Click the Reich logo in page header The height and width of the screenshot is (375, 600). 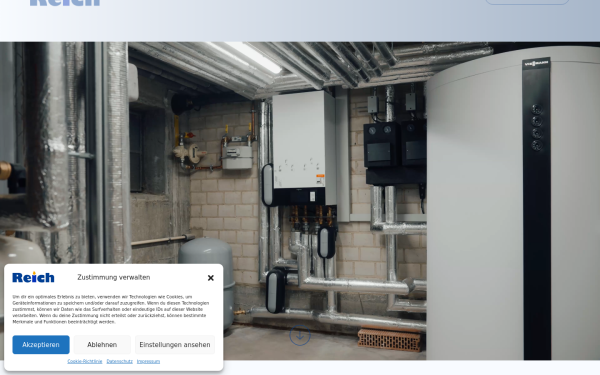(65, 3)
